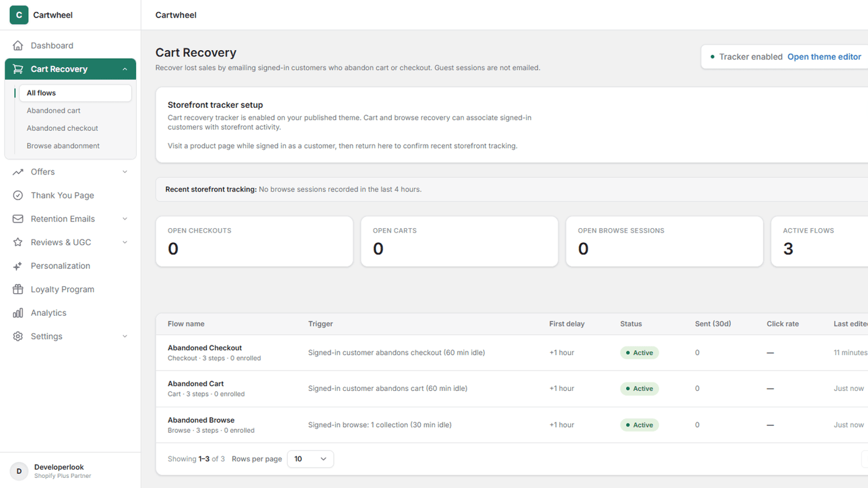868x488 pixels.
Task: Click the Cartwheel green logo icon
Action: [x=19, y=15]
